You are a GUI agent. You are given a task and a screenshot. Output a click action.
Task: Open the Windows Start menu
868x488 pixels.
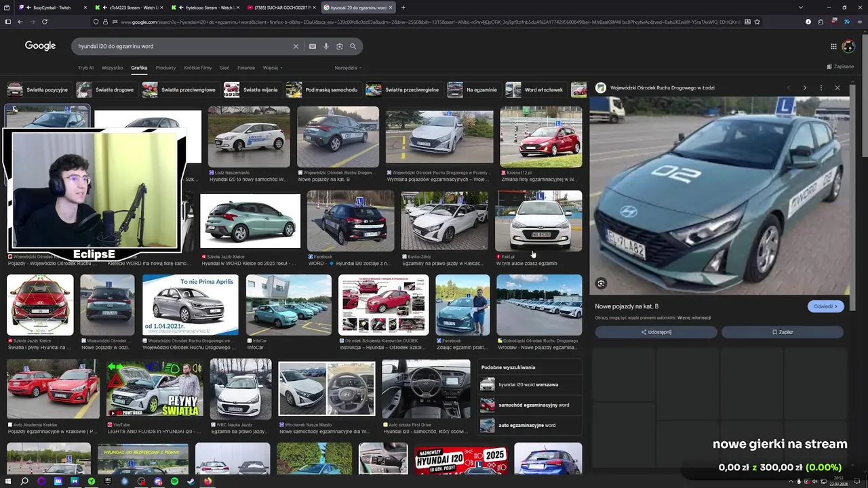point(7,481)
